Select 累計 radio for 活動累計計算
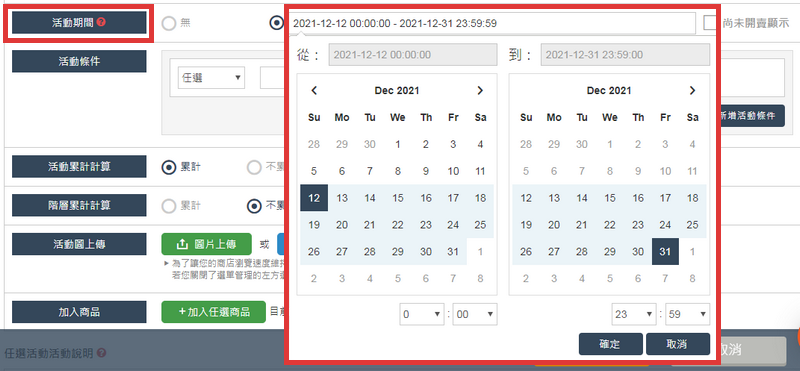Viewport: 800px width, 371px height. pos(169,167)
